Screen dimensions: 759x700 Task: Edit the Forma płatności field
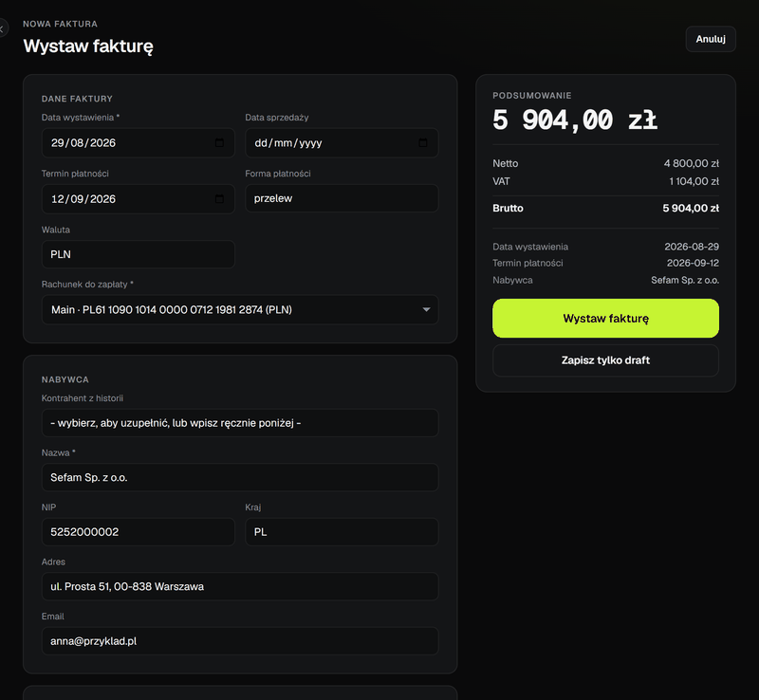pyautogui.click(x=342, y=198)
